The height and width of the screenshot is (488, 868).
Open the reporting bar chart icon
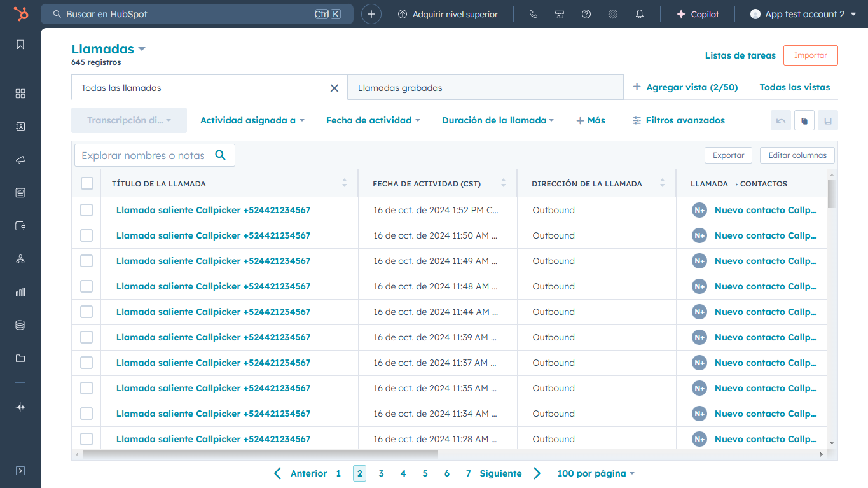[x=20, y=292]
